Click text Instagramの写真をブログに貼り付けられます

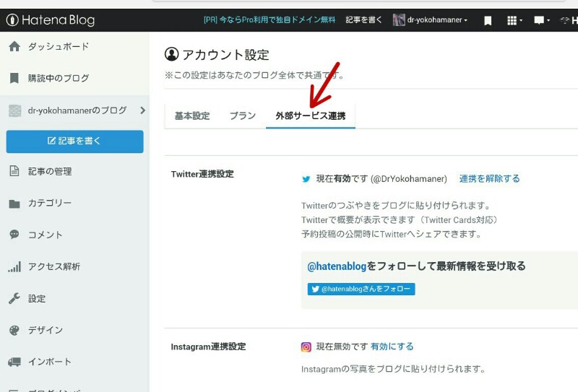click(393, 369)
